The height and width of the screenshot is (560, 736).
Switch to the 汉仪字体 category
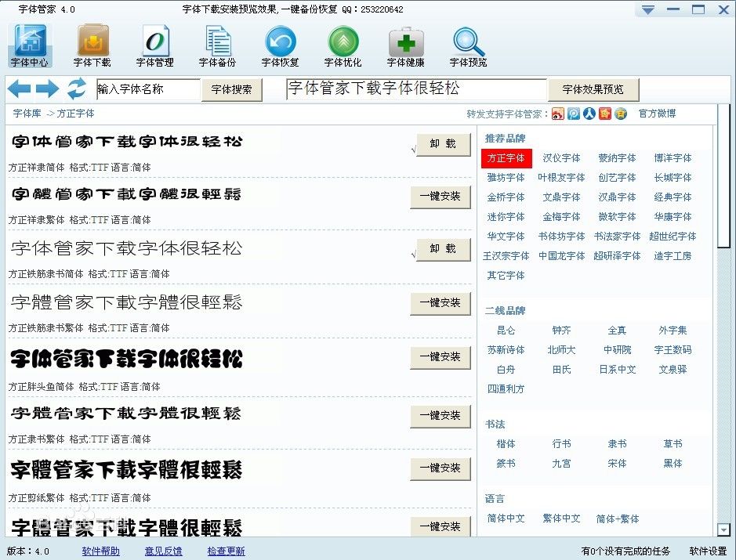[x=561, y=157]
